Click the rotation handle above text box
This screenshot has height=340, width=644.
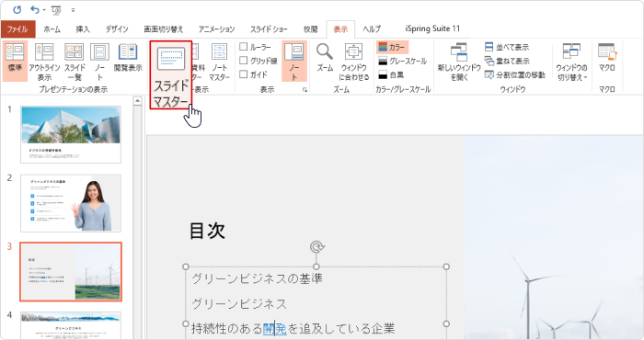coord(316,247)
